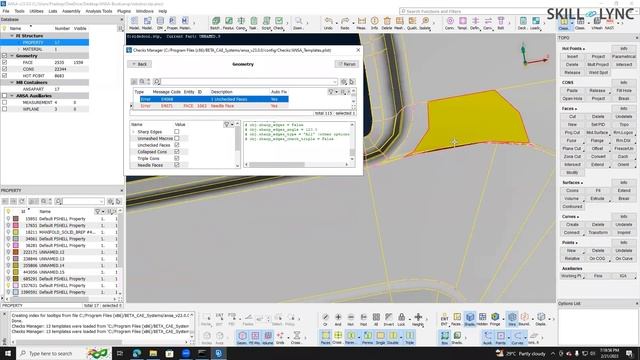
Task: Toggle MEASUREMENT checkbox in Database
Action: [x=4, y=102]
